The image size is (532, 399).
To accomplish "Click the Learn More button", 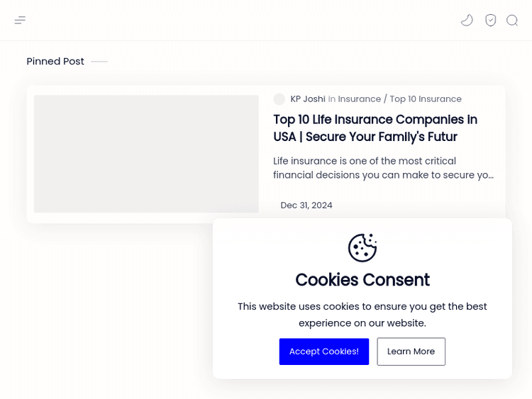I will (x=411, y=352).
